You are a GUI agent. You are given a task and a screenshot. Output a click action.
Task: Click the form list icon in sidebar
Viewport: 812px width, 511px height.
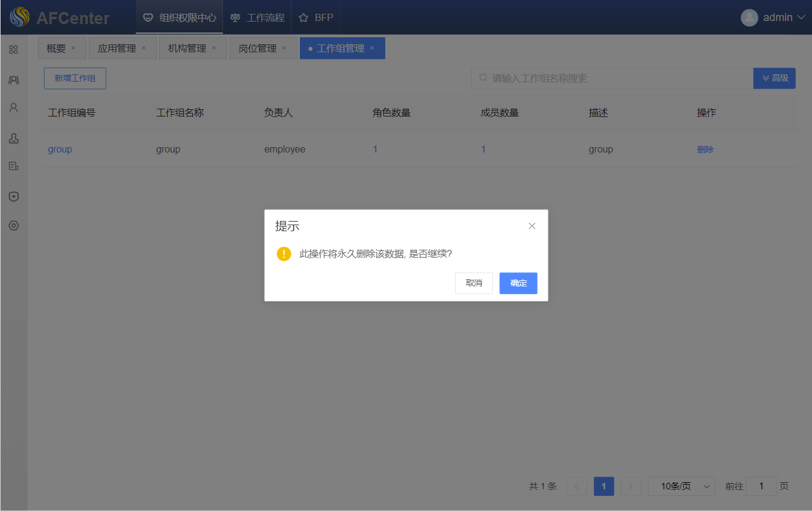[13, 166]
